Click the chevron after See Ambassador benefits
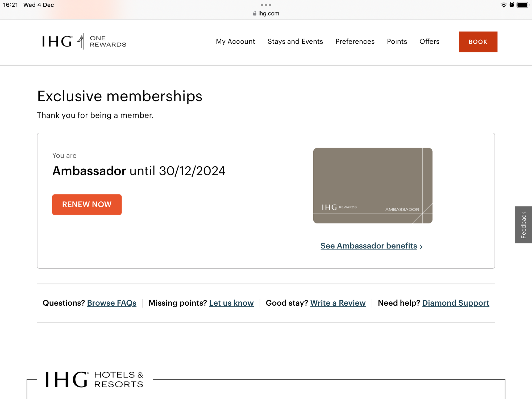Image resolution: width=532 pixels, height=399 pixels. [x=421, y=247]
